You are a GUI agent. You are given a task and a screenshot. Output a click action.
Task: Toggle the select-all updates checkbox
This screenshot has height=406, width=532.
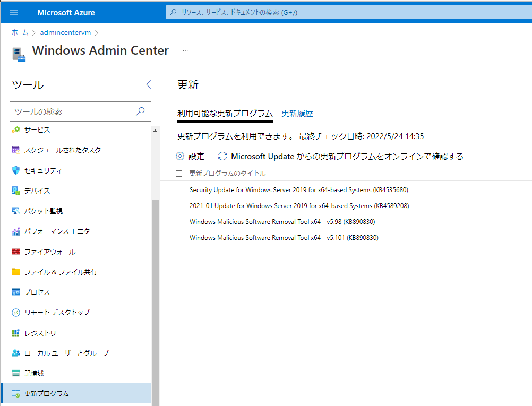[x=179, y=174]
